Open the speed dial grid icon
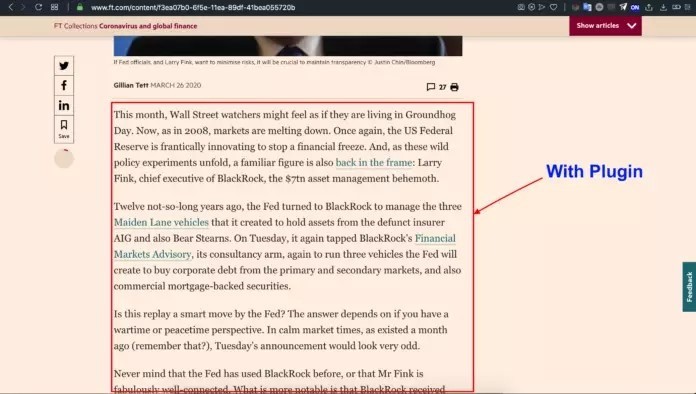Screen dimensions: 696x394 (55, 7)
